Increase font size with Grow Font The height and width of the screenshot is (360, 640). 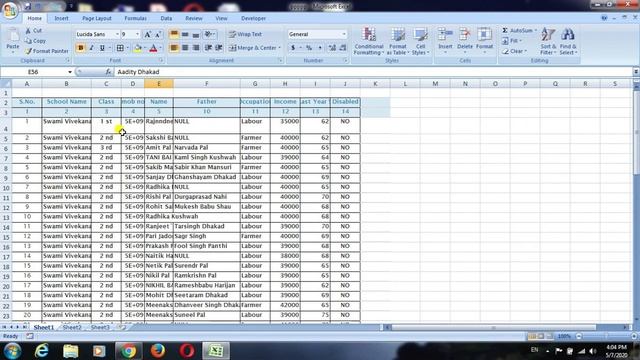click(x=148, y=35)
